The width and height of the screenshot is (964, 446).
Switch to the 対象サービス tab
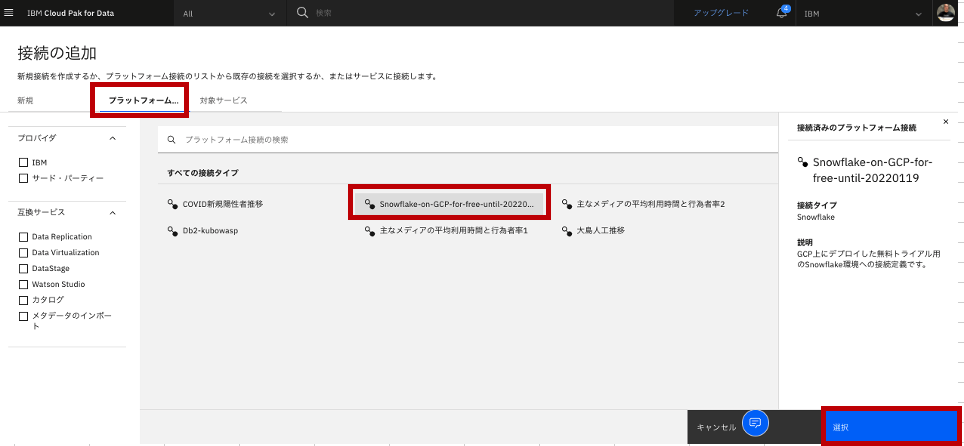[x=224, y=100]
